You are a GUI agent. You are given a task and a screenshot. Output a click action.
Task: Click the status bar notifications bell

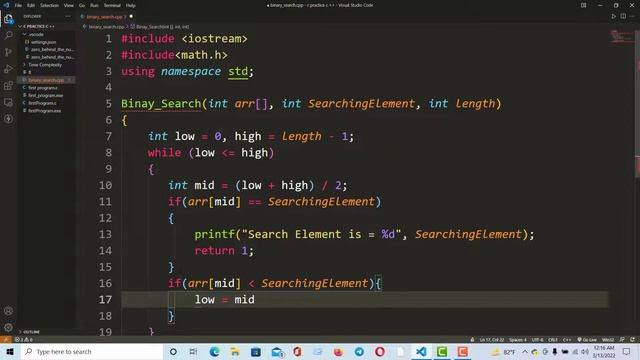tap(633, 340)
